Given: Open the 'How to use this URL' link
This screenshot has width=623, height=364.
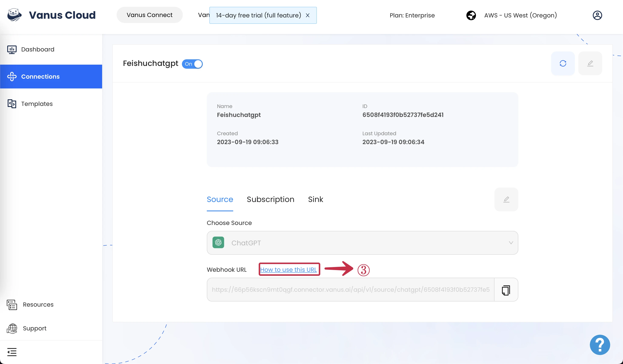Looking at the screenshot, I should [x=288, y=270].
